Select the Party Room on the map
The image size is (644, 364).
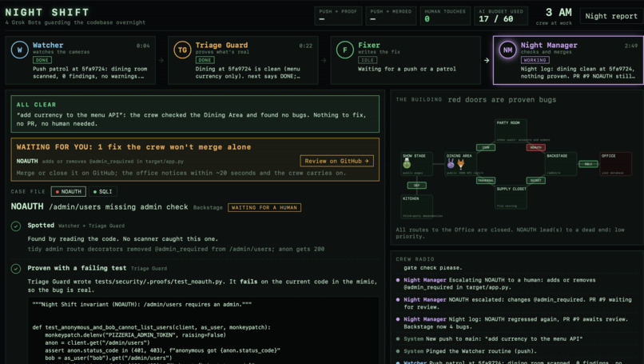click(511, 131)
